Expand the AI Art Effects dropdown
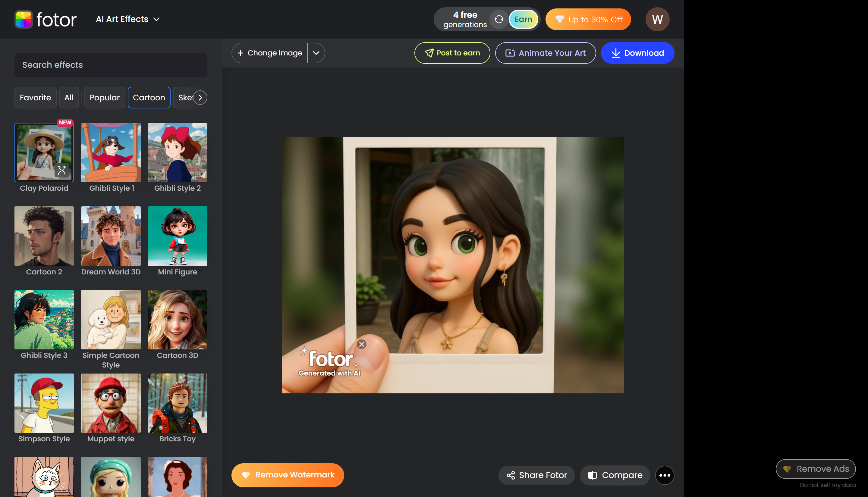Viewport: 868px width, 497px height. (x=127, y=19)
